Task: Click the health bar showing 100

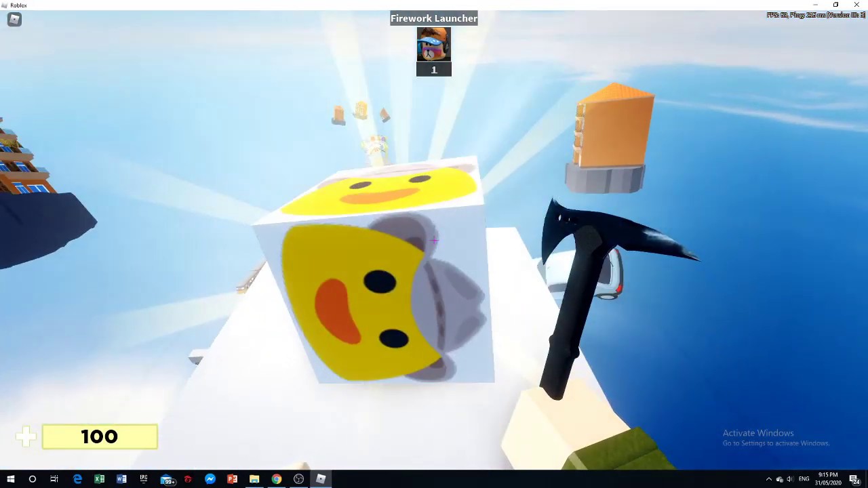Action: [x=100, y=436]
